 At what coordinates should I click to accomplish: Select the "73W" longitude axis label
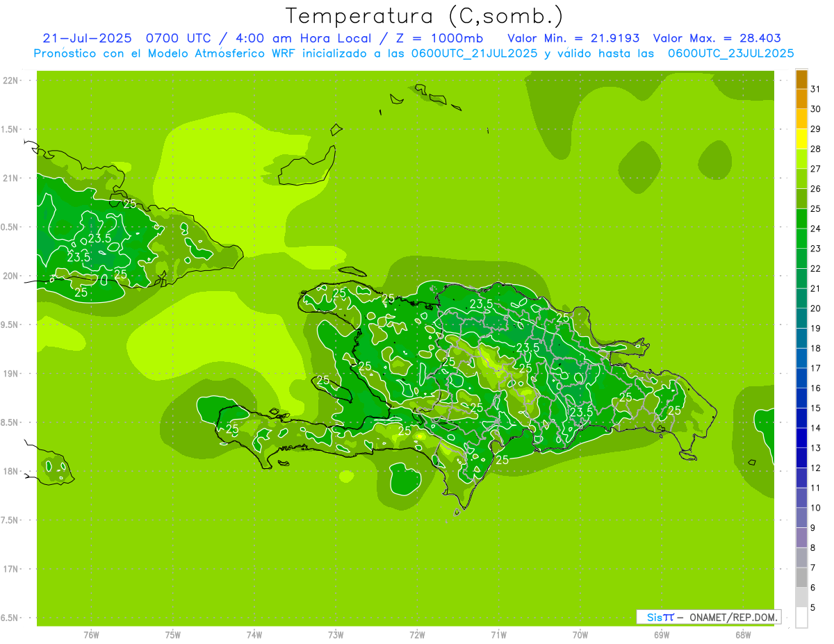point(336,634)
